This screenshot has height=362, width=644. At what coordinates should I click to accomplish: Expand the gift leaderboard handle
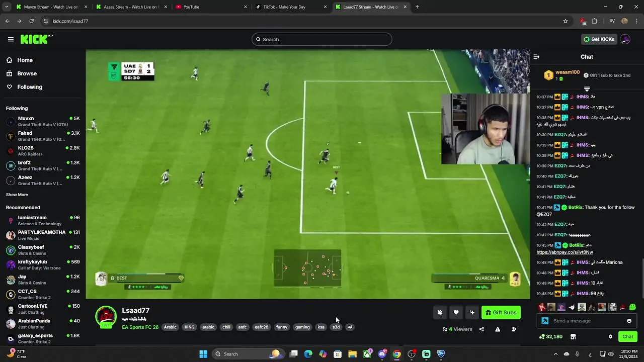coord(587,89)
